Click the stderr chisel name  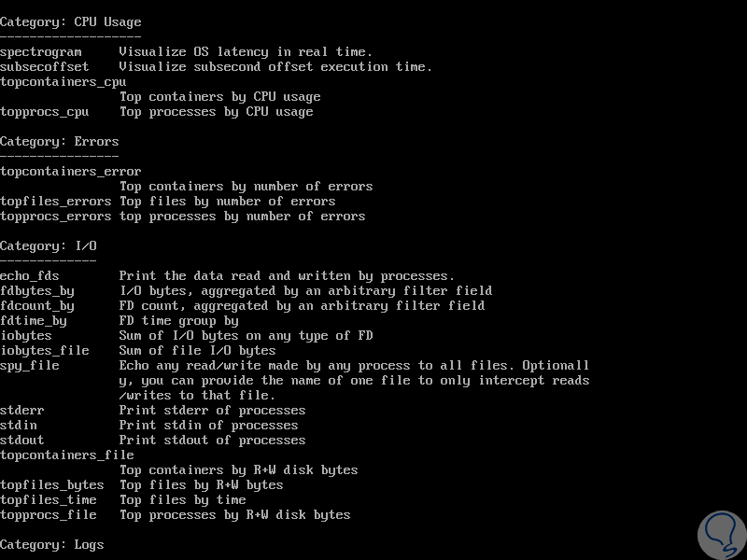tap(22, 411)
